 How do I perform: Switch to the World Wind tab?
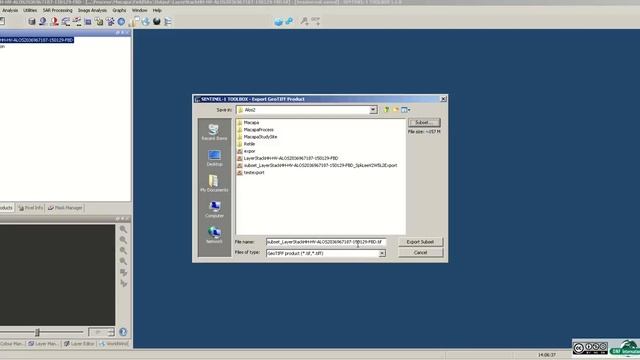(114, 344)
